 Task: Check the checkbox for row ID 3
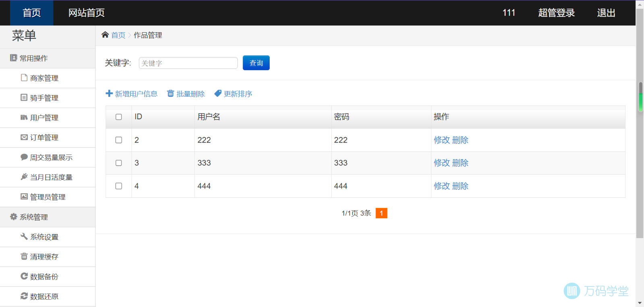point(119,163)
